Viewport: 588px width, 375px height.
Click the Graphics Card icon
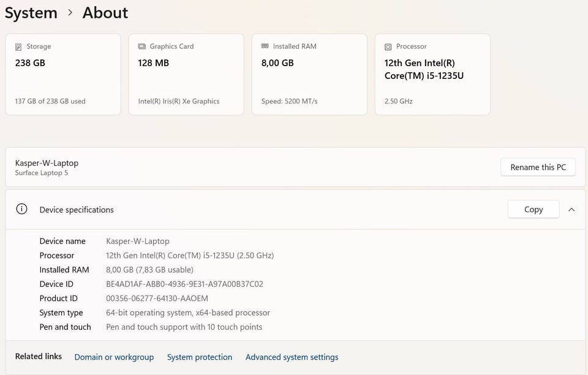coord(141,46)
